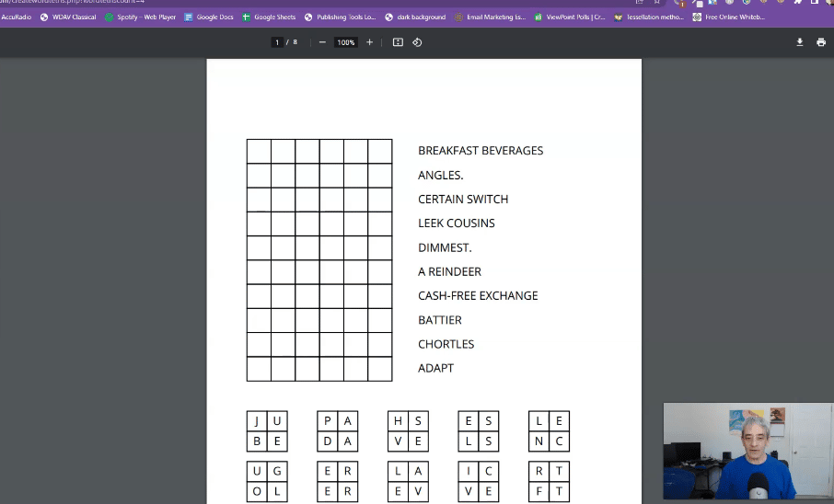Click the 100% zoom level field
Viewport: 834px width, 504px height.
click(x=346, y=42)
